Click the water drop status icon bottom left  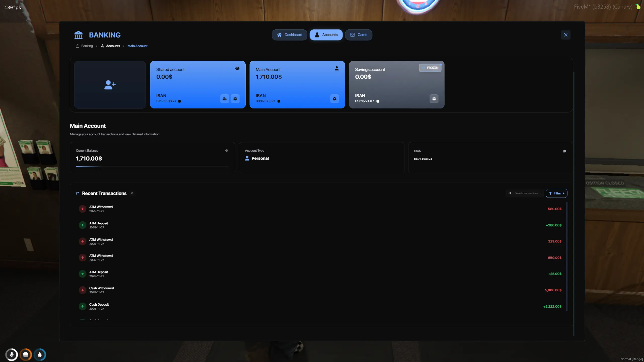pos(40,354)
